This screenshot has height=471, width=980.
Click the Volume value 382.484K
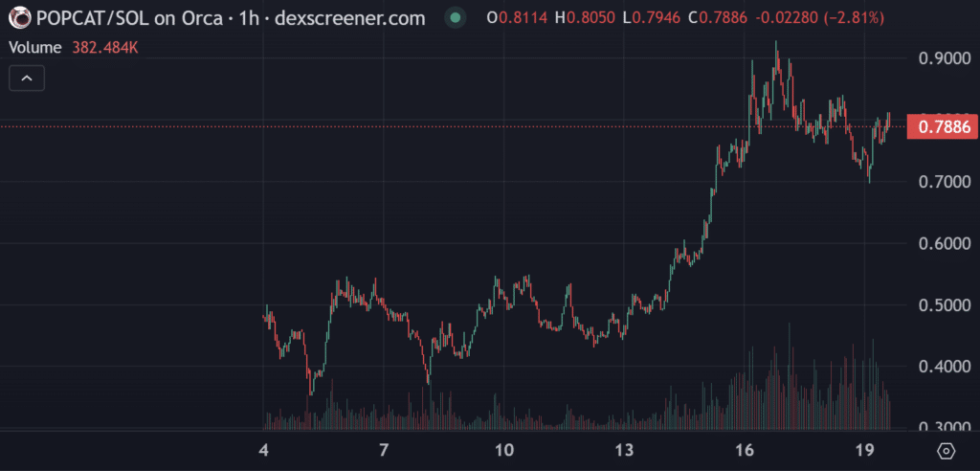click(x=105, y=47)
